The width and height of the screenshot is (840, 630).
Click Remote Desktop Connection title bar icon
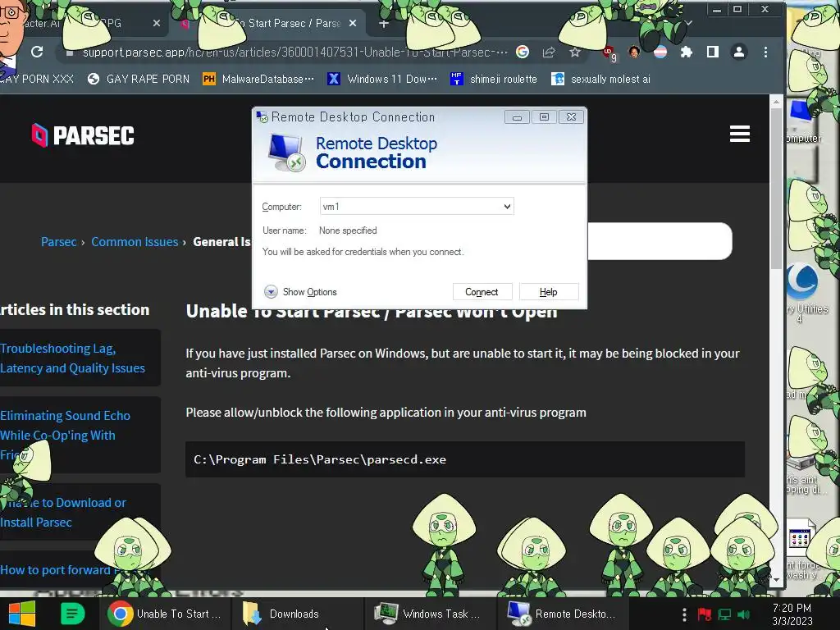(262, 117)
